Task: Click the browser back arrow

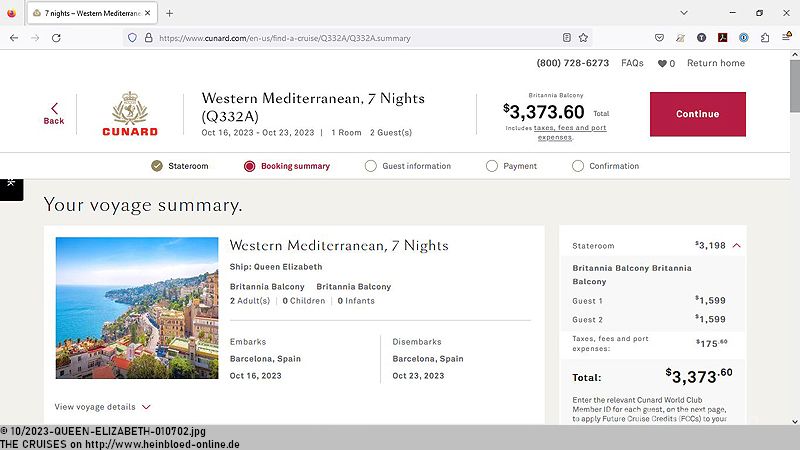Action: coord(14,38)
